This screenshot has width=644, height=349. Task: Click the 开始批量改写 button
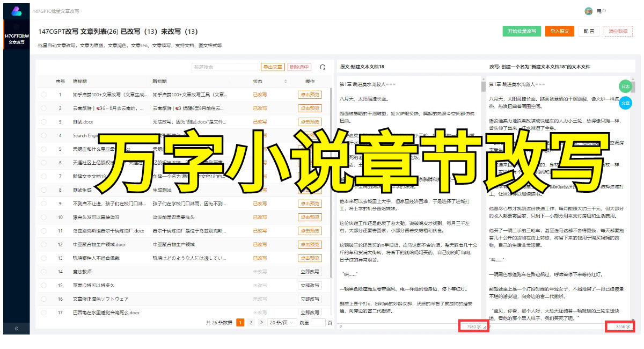click(x=522, y=31)
